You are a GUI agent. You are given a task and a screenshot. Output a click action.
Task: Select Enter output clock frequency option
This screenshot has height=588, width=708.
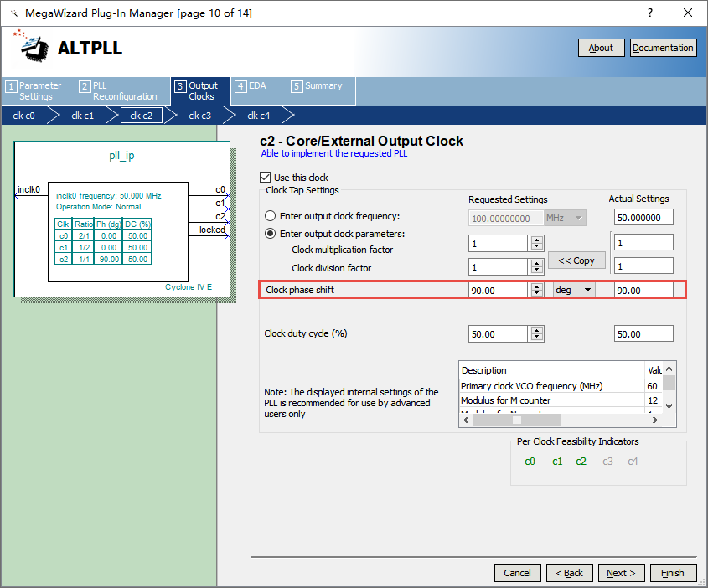click(x=270, y=216)
